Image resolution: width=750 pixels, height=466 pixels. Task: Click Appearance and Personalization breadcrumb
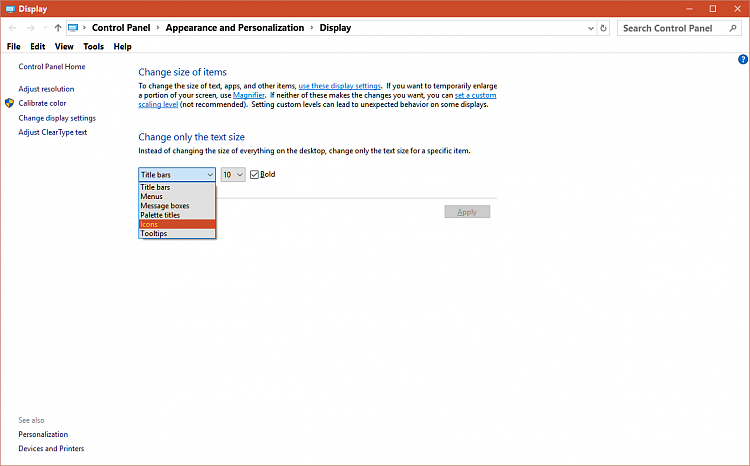(235, 28)
